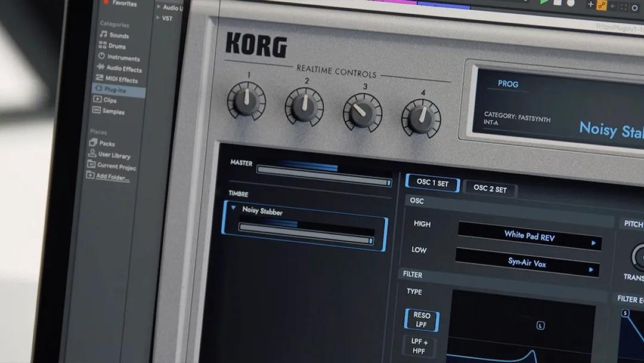Click the INT-A bank label
The height and width of the screenshot is (363, 644).
[491, 122]
